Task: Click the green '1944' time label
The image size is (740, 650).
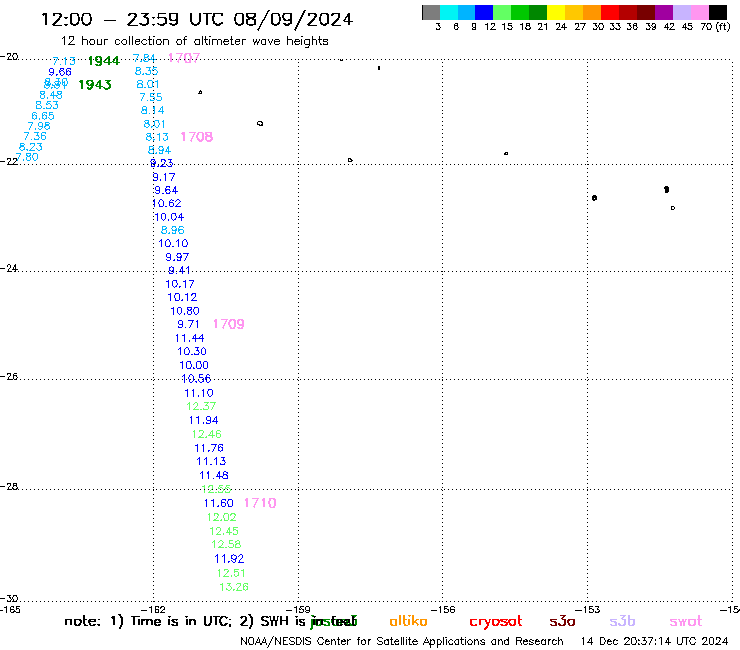Action: pyautogui.click(x=104, y=61)
